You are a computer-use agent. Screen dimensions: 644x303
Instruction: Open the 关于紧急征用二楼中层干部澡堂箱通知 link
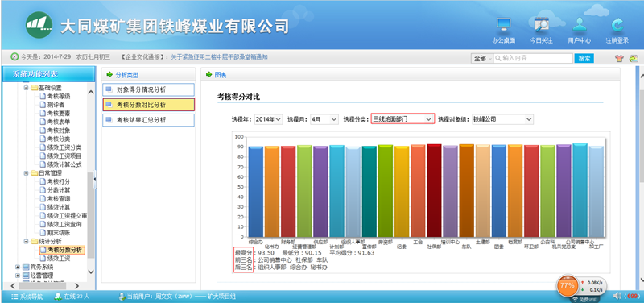click(219, 57)
